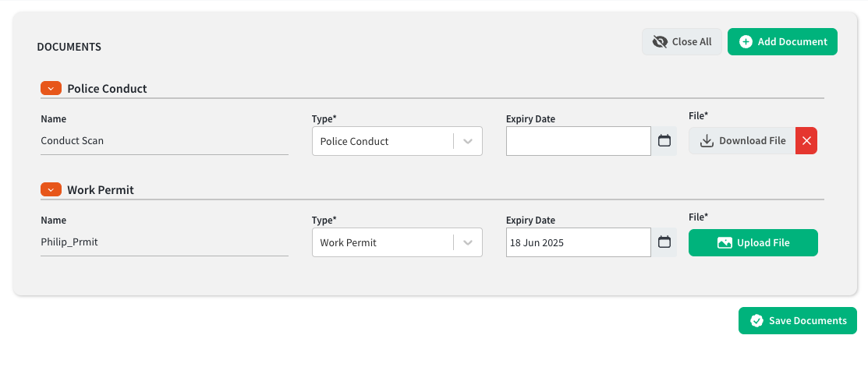Open the Work Permit type dropdown
868x367 pixels.
click(x=397, y=242)
